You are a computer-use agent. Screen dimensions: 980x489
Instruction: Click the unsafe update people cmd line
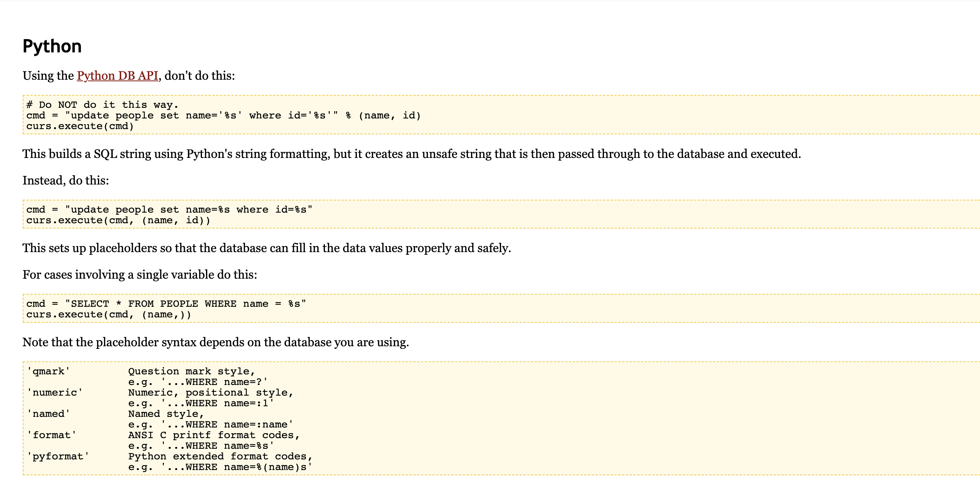(223, 115)
